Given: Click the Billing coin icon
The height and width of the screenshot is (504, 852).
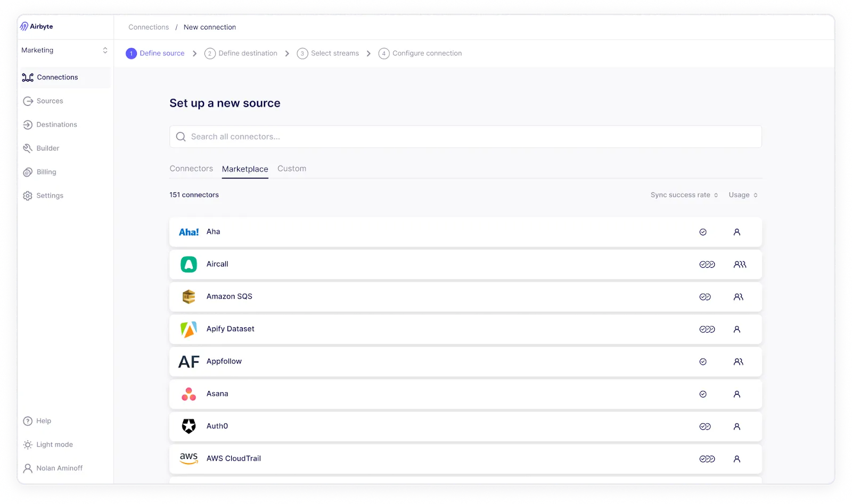Looking at the screenshot, I should [28, 172].
